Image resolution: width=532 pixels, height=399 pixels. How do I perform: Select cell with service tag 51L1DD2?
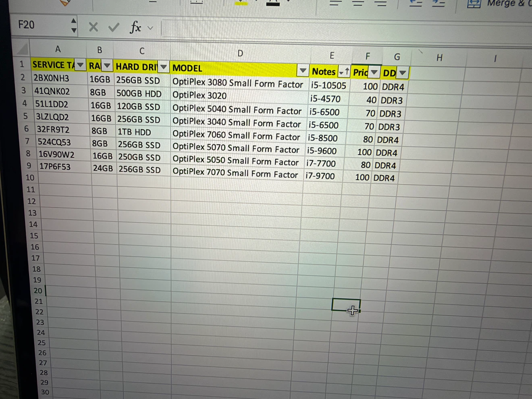(x=61, y=104)
